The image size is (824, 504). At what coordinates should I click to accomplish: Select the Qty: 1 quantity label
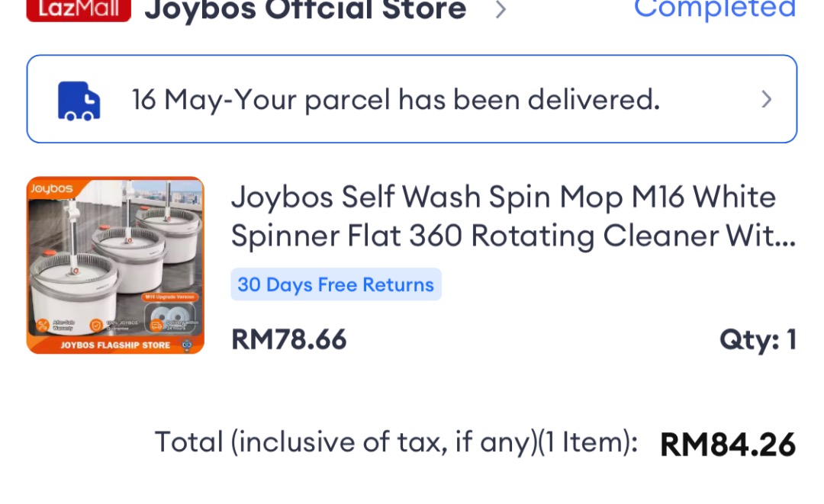[x=759, y=342]
